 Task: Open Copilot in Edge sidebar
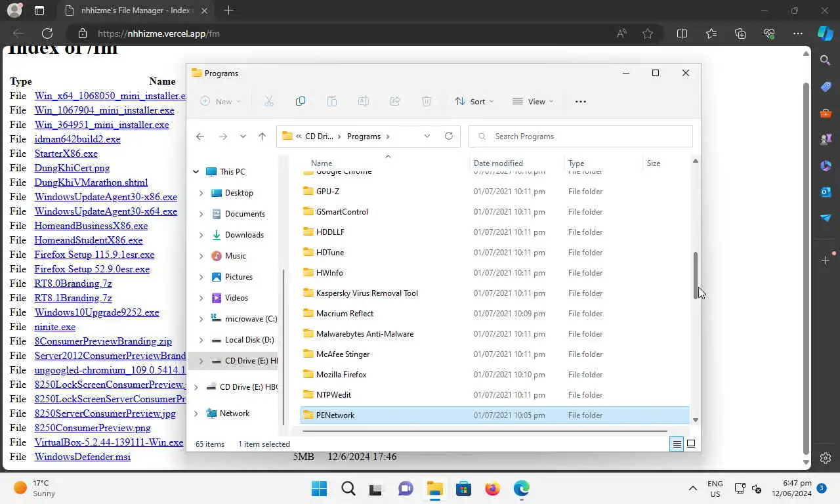(x=826, y=33)
